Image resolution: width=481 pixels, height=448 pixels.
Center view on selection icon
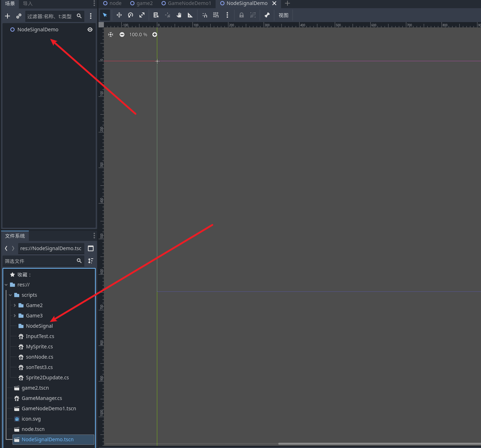(111, 35)
